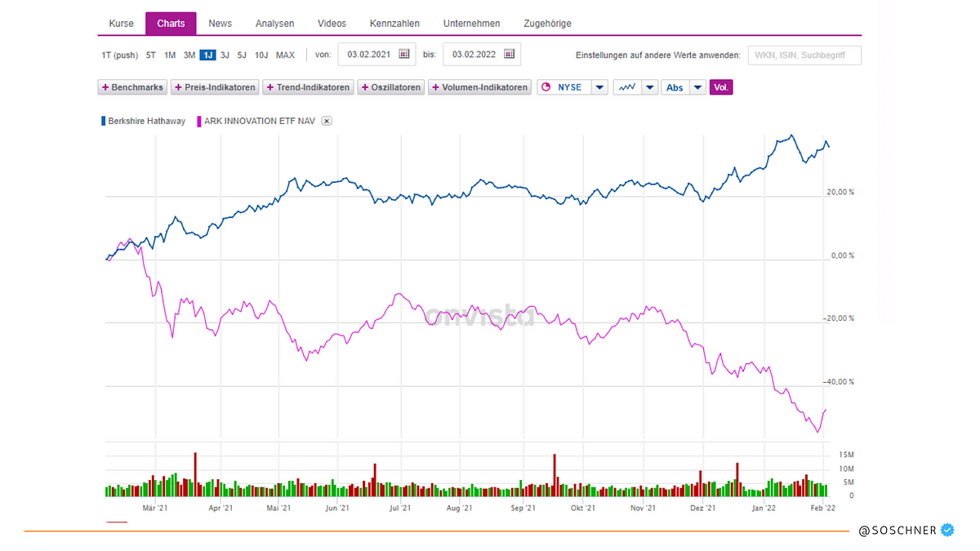Click the ARK INNOVATION ETF NAV legend entry

(x=261, y=121)
